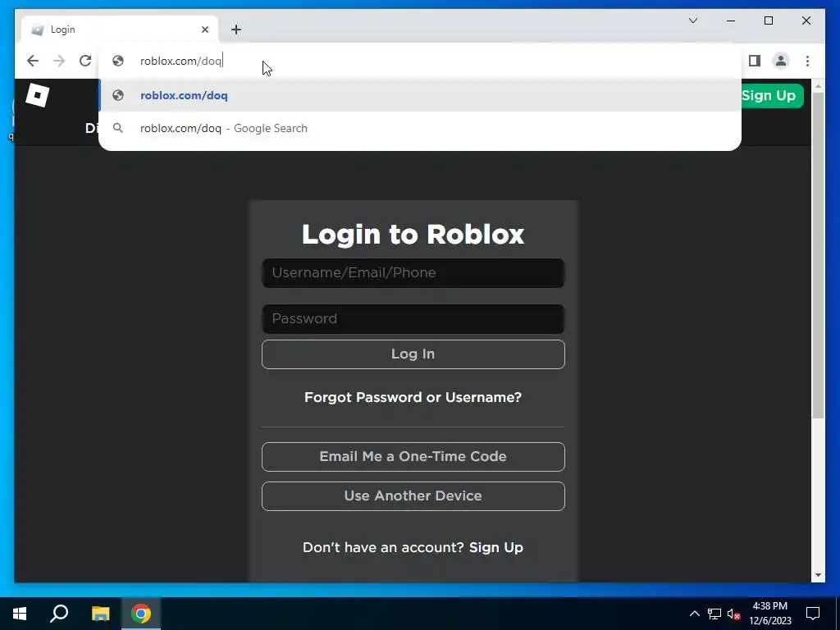This screenshot has height=630, width=840.
Task: Open the Chrome profile avatar menu
Action: tap(781, 61)
